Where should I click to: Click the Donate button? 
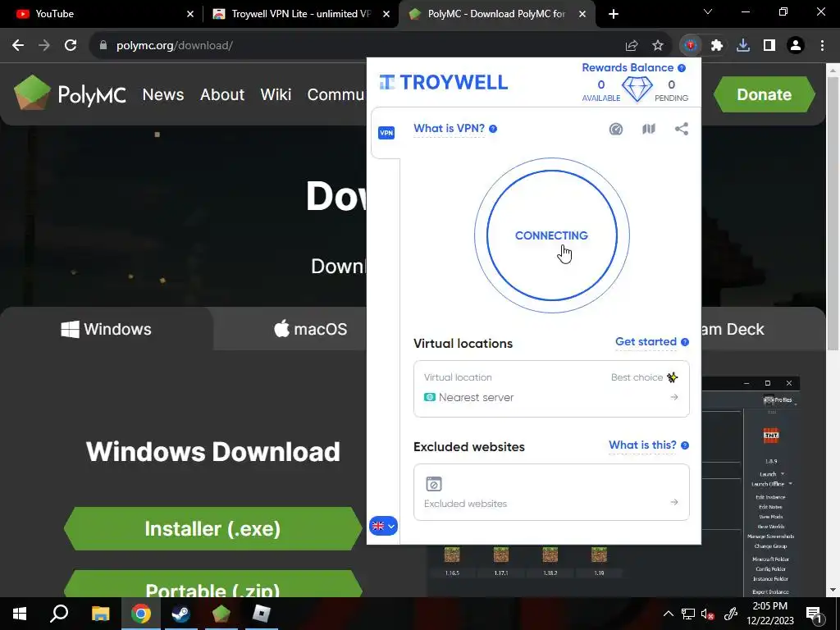(x=765, y=94)
